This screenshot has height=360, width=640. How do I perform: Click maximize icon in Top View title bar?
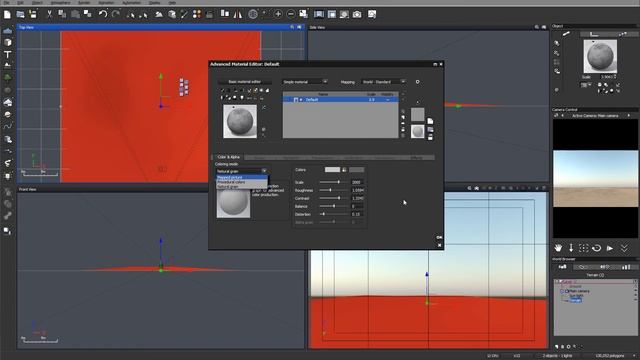300,27
